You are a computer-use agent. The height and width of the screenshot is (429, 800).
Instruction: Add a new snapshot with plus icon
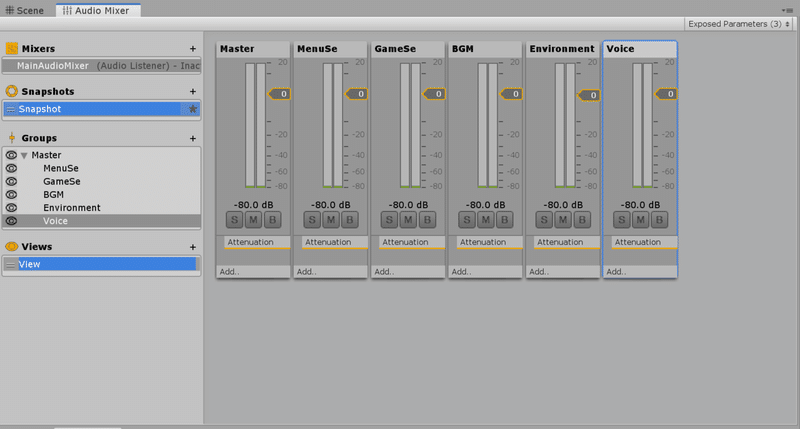[x=193, y=92]
